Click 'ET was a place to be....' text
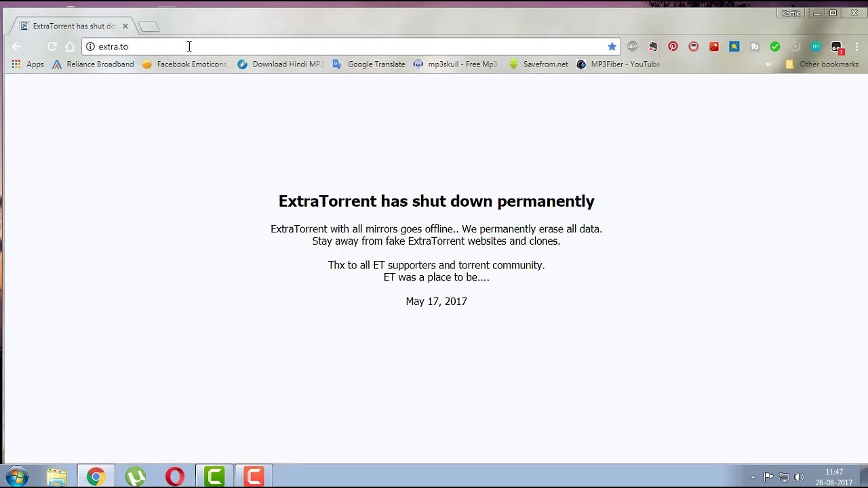The image size is (868, 488). pos(436,277)
